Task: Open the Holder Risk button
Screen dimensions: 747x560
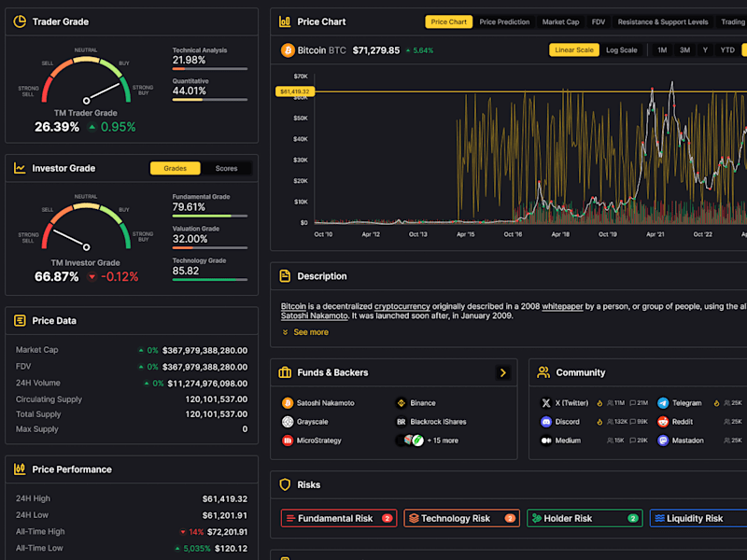Action: pos(585,518)
